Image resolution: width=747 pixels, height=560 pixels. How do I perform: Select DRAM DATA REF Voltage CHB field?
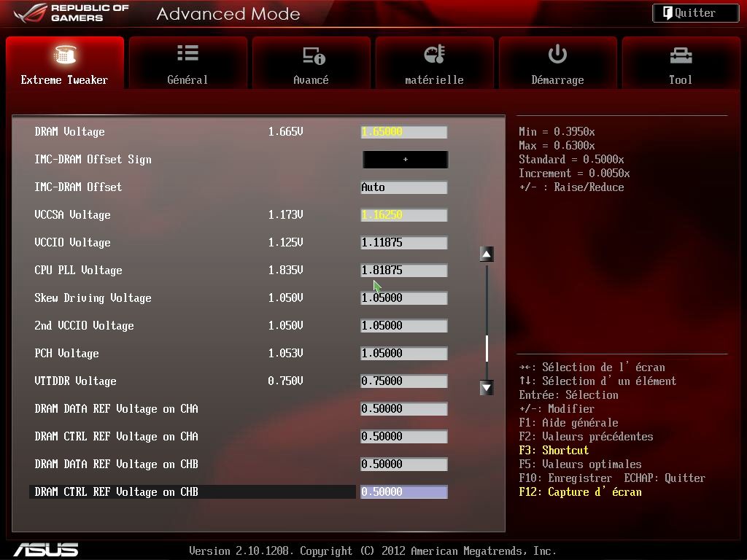coord(404,464)
